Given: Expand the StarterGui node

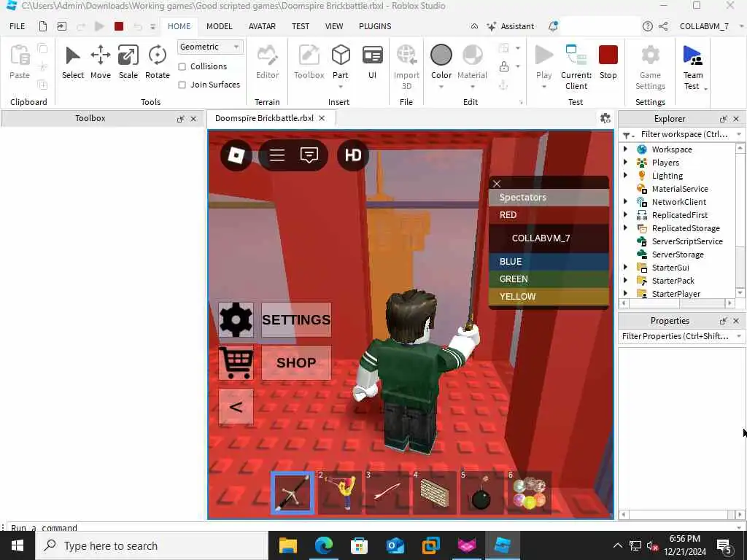Looking at the screenshot, I should click(625, 267).
